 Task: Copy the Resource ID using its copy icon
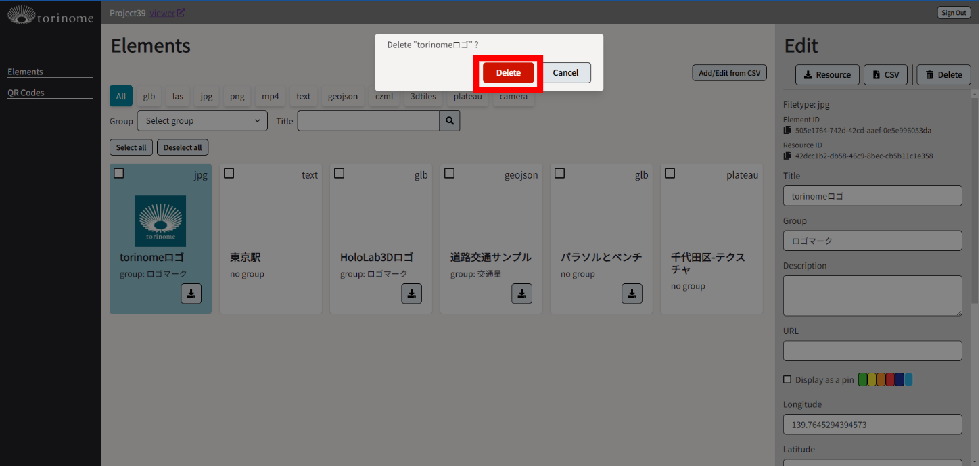(787, 156)
